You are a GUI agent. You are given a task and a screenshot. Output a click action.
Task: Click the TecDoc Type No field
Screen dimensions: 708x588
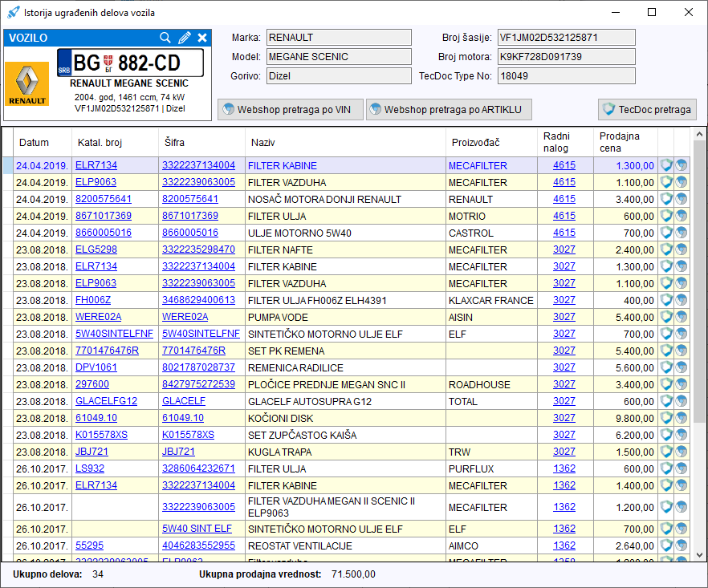click(566, 76)
